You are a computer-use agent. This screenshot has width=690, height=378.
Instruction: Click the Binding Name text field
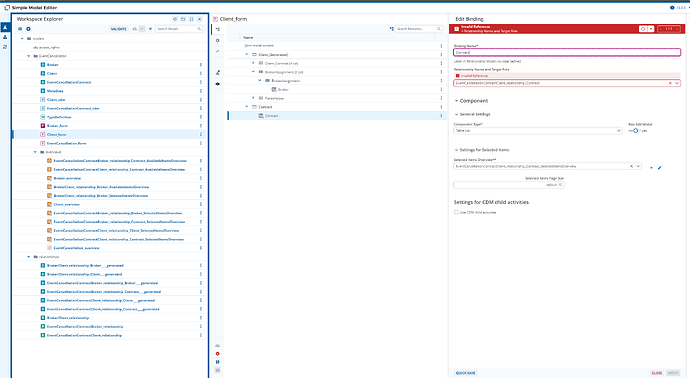[567, 52]
